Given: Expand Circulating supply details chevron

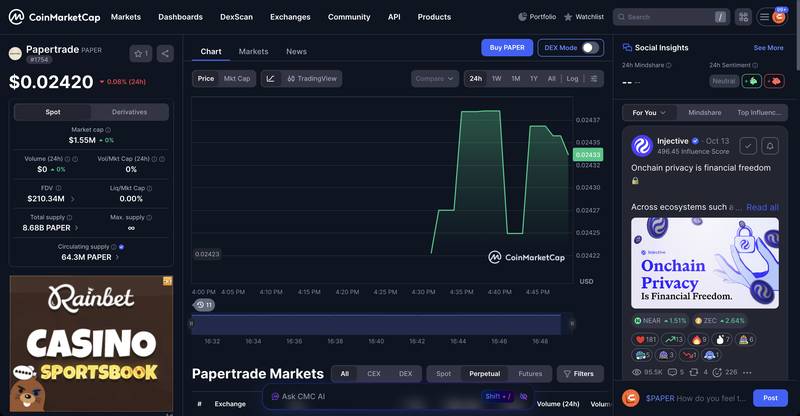Looking at the screenshot, I should point(117,257).
